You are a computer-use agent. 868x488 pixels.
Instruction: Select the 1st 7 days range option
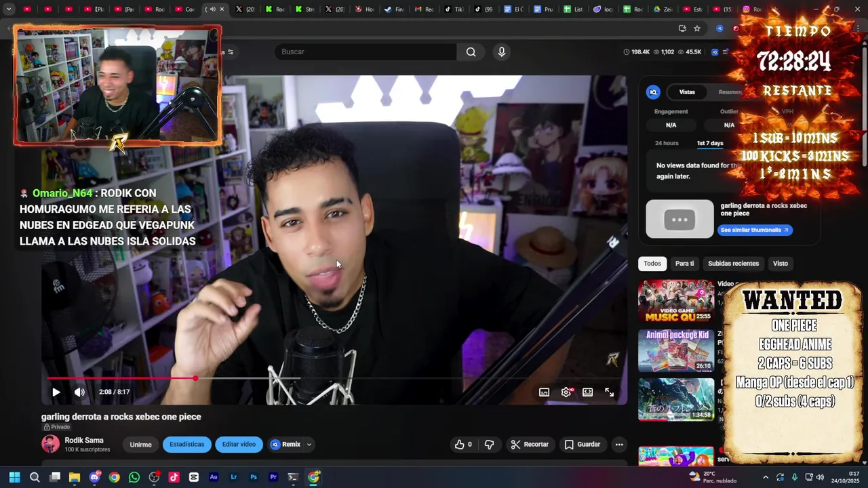710,143
